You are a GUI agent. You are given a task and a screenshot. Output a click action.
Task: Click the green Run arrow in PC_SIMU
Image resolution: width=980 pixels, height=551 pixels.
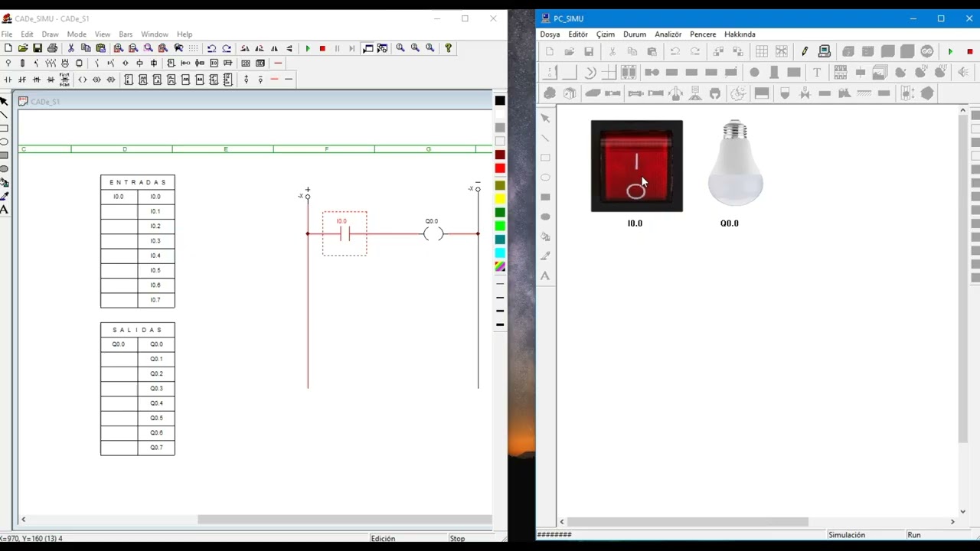tap(950, 51)
